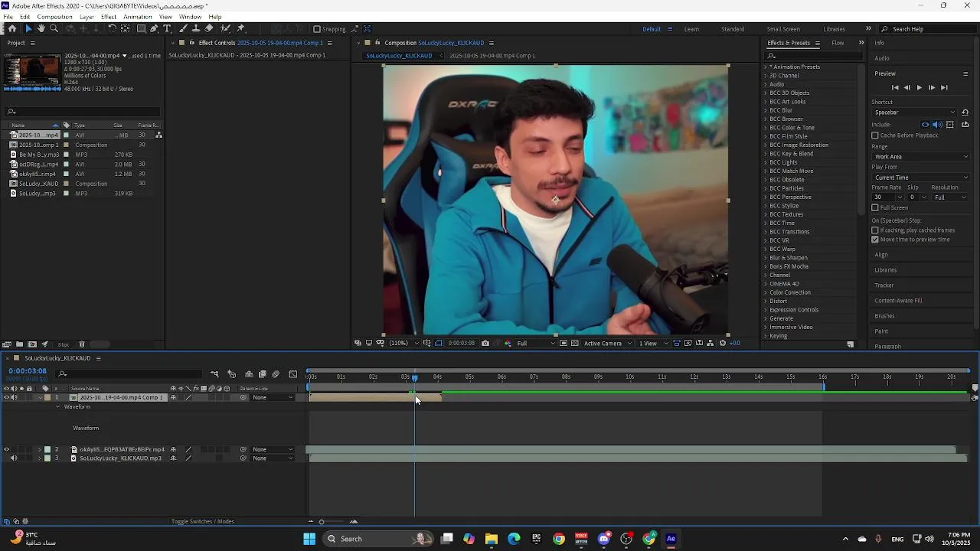Click Toggle Switches / Modes button
The height and width of the screenshot is (551, 980).
203,522
